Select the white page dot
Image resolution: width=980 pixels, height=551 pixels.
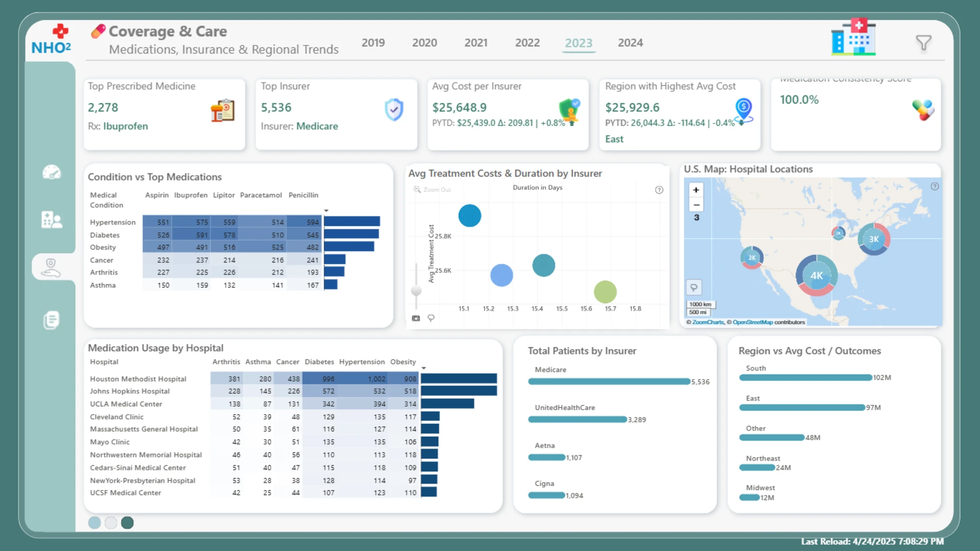(x=111, y=522)
